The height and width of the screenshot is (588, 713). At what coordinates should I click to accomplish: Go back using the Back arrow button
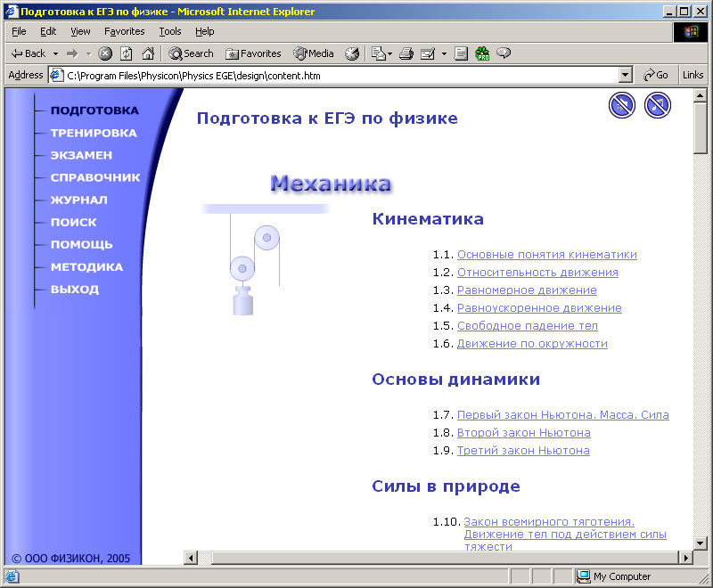pyautogui.click(x=29, y=53)
